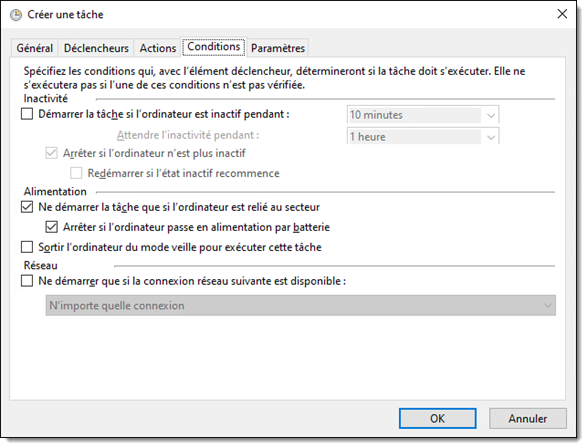This screenshot has height=448, width=587.
Task: Open the Actions tab
Action: 158,48
